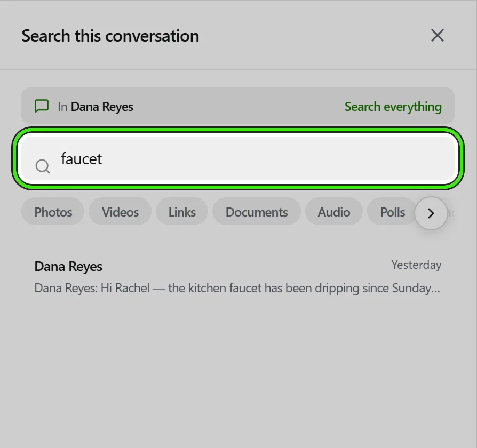The width and height of the screenshot is (477, 448).
Task: Filter results by Videos
Action: 120,212
